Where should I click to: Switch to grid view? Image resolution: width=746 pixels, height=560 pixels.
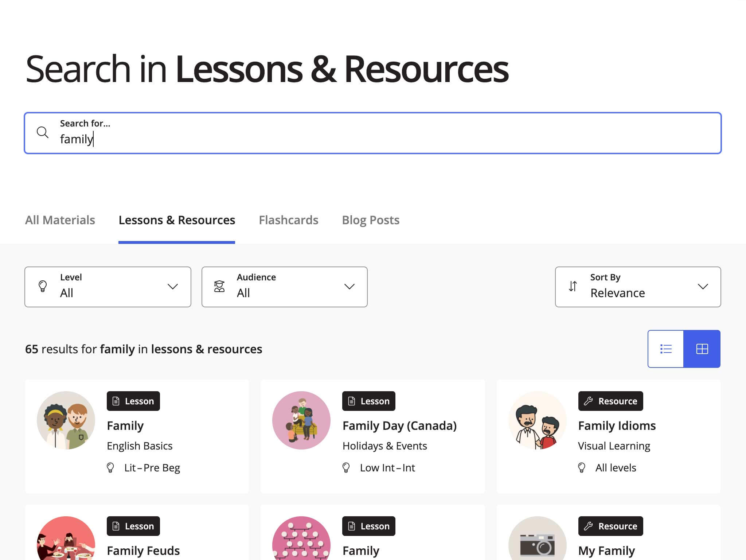pyautogui.click(x=702, y=349)
